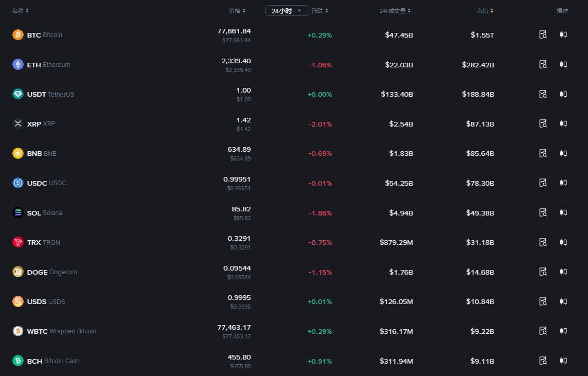Open the DOGE Dogecoin name link
The height and width of the screenshot is (376, 588).
point(52,272)
